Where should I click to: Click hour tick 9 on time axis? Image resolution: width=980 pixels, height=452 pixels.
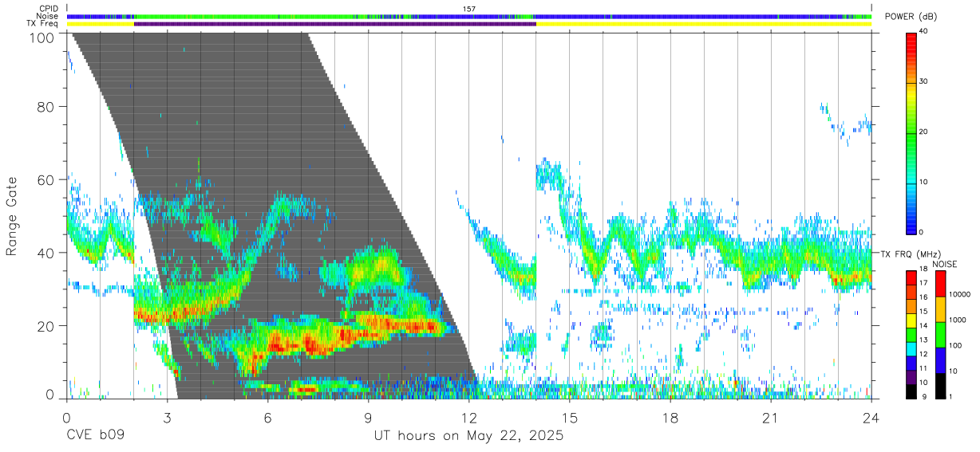(369, 418)
